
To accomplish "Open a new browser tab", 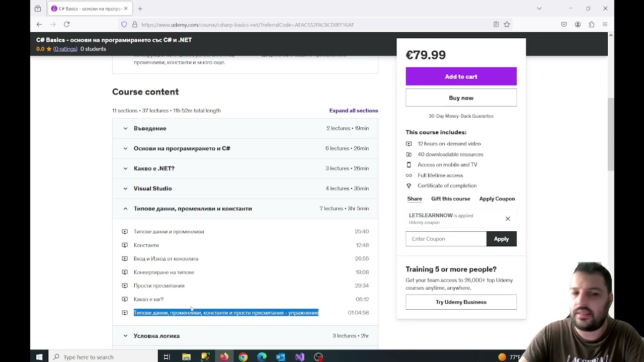I will [x=140, y=9].
